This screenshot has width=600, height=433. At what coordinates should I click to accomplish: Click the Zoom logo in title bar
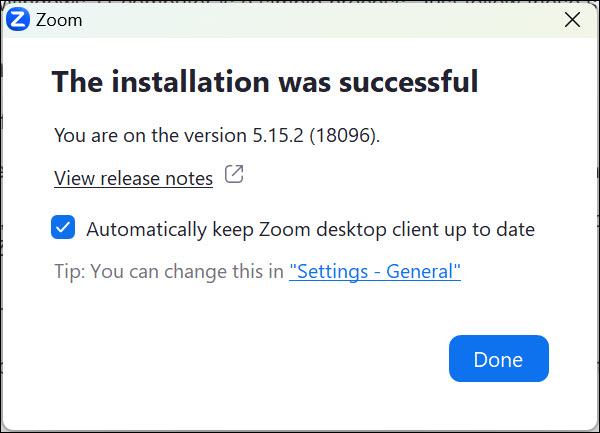[19, 19]
